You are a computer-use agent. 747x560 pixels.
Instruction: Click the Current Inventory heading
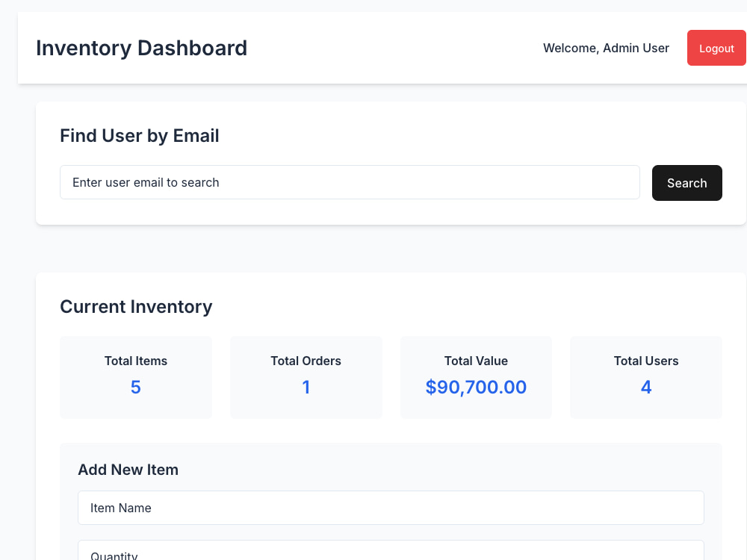pos(136,307)
